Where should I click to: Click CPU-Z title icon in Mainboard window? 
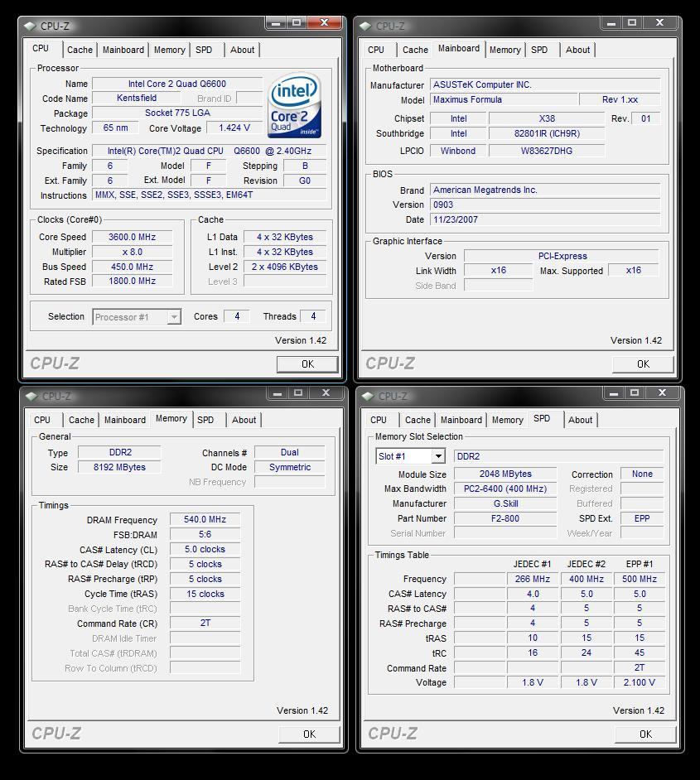(366, 26)
